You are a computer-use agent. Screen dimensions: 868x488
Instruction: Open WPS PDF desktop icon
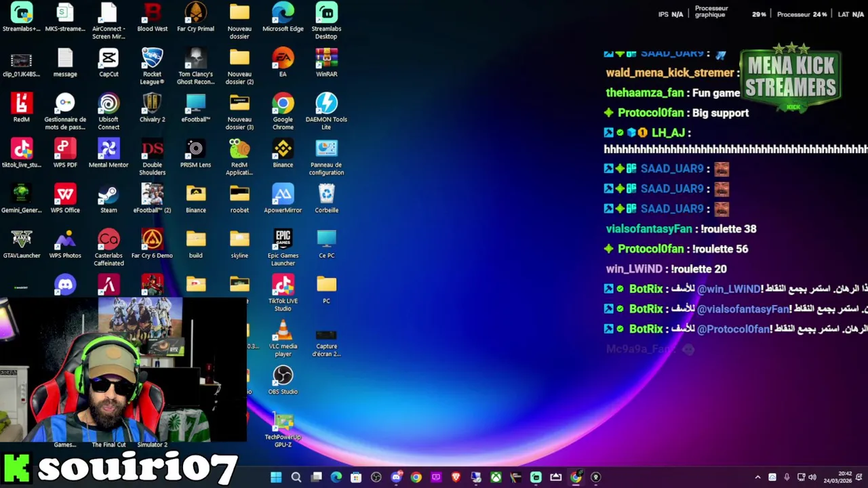(x=65, y=154)
